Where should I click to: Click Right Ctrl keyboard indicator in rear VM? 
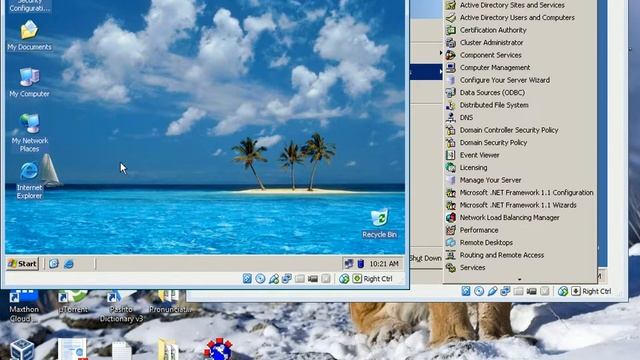591,291
